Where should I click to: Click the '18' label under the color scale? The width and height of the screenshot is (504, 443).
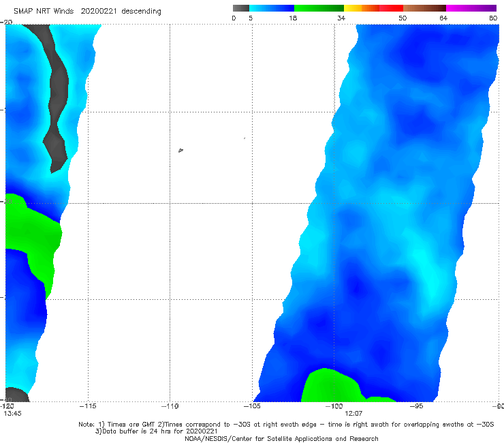292,18
